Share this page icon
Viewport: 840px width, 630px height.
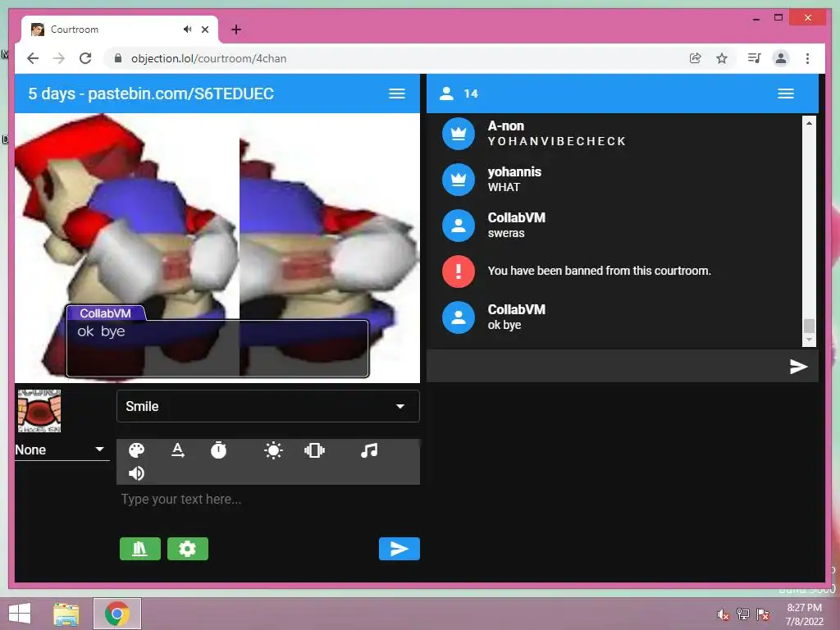(x=695, y=58)
